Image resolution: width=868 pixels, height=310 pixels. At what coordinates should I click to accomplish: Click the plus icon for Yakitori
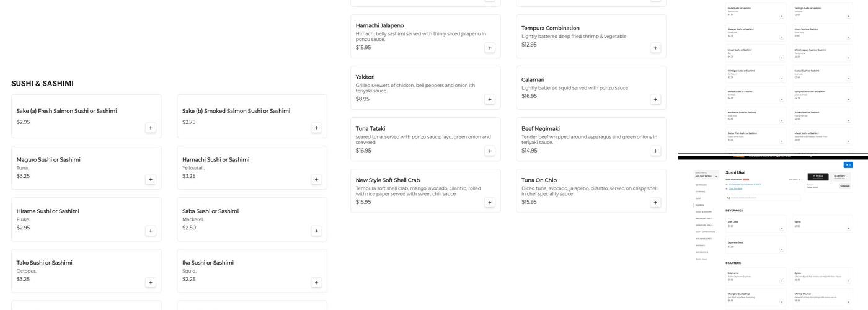490,99
